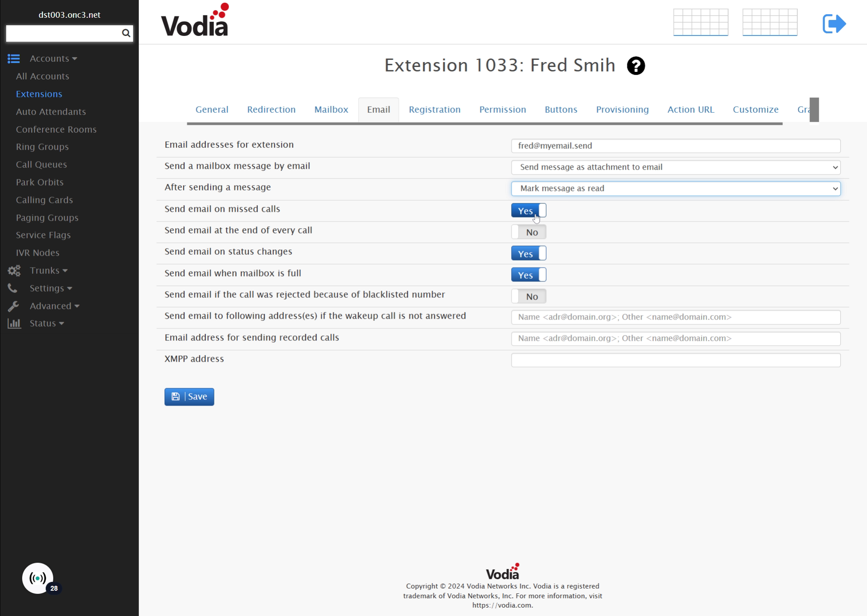Switch to Registration tab
Screen dimensions: 867x616
434,109
